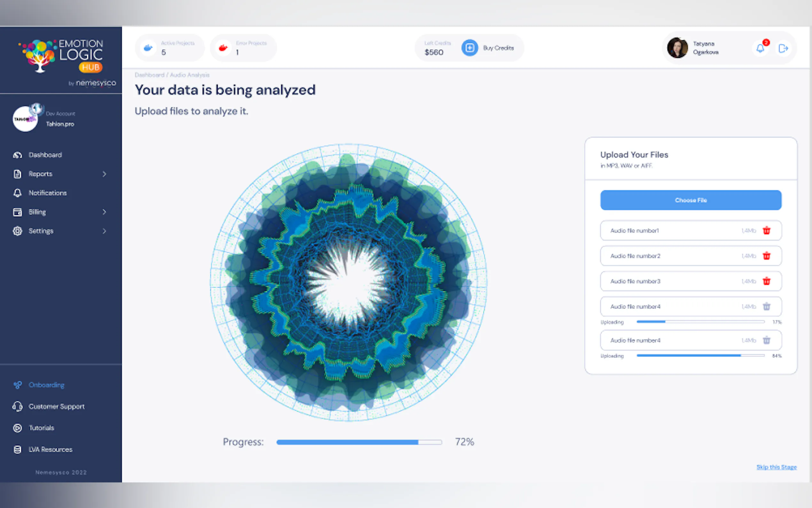Screen dimensions: 812x508
Task: Click the logout icon in header
Action: [783, 48]
